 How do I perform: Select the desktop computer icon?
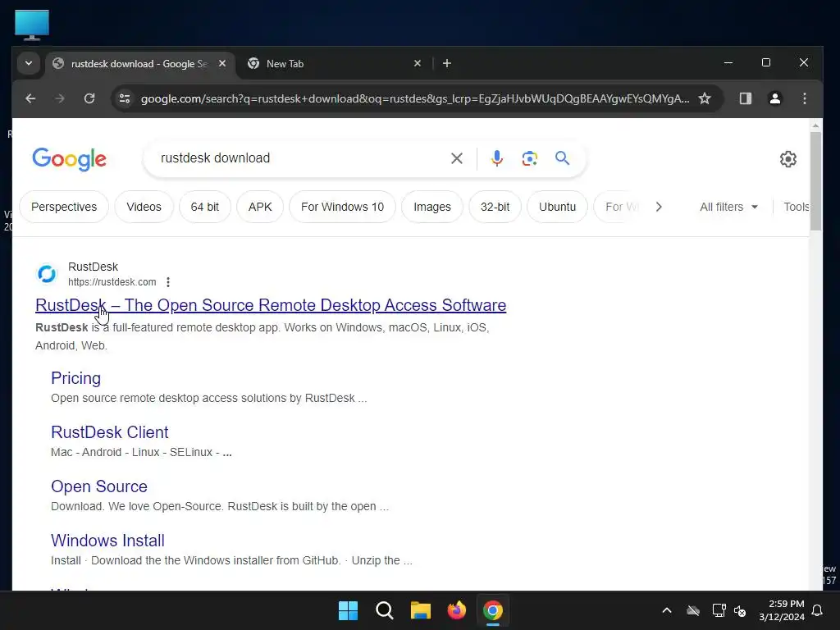tap(32, 25)
